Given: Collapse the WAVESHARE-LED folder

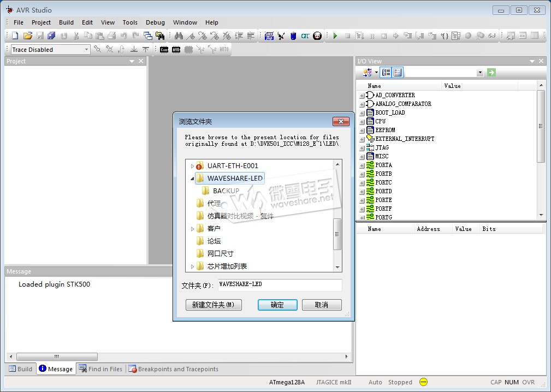Looking at the screenshot, I should tap(192, 179).
